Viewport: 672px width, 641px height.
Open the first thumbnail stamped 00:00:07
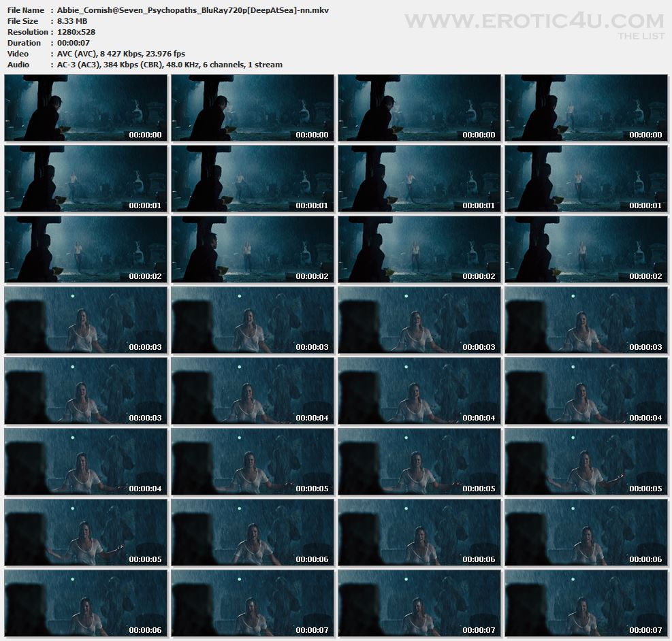point(253,604)
